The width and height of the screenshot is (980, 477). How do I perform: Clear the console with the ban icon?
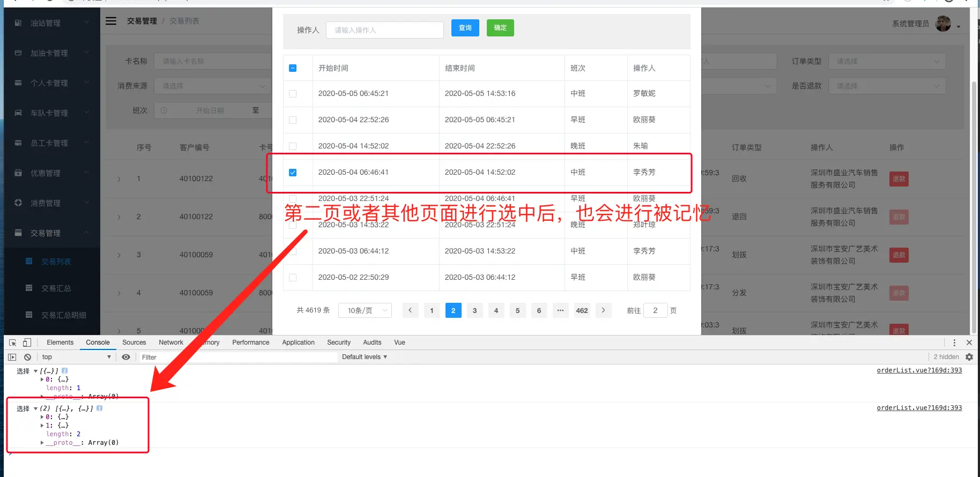(27, 357)
